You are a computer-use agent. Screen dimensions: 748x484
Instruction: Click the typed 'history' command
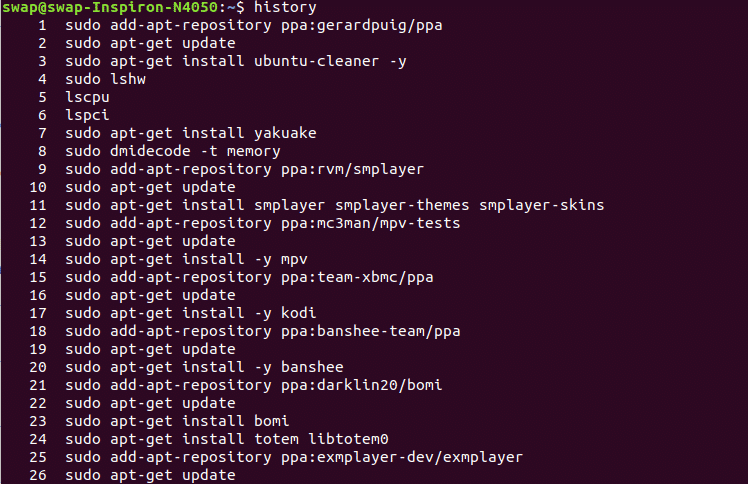coord(285,7)
